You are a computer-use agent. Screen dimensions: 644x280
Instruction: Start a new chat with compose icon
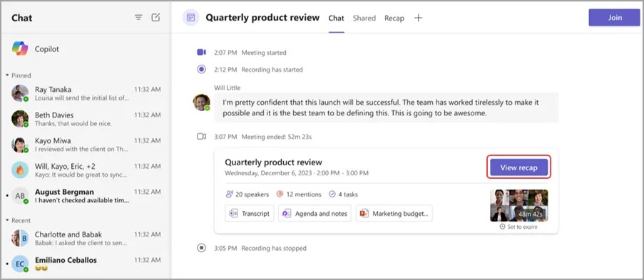pyautogui.click(x=155, y=17)
